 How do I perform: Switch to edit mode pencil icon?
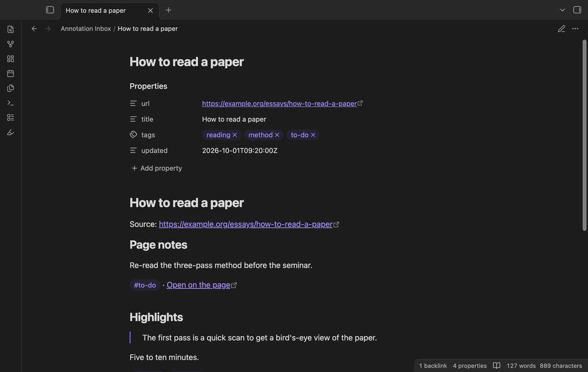tap(562, 28)
